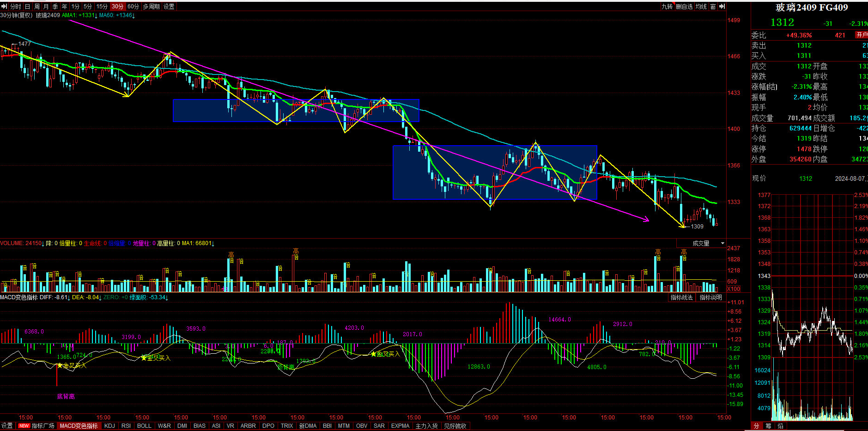868x431 pixels.
Task: Click the panel arrow icon beside 窗
Action: click(x=722, y=6)
